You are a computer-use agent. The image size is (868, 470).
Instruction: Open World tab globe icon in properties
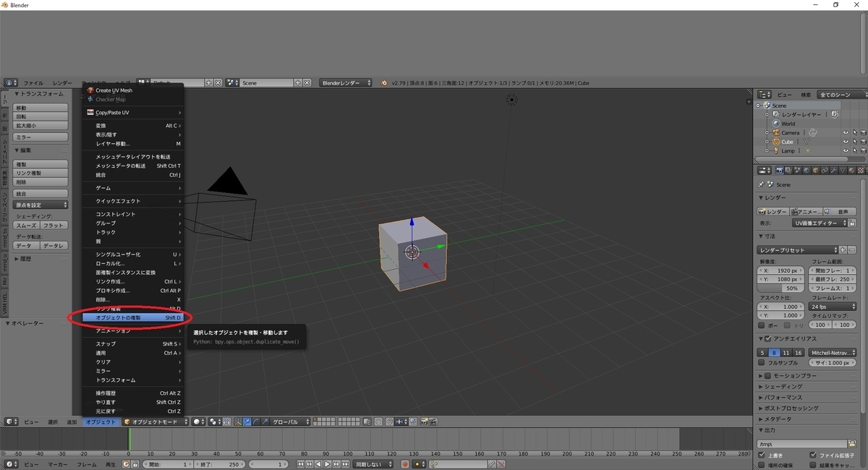pos(806,171)
